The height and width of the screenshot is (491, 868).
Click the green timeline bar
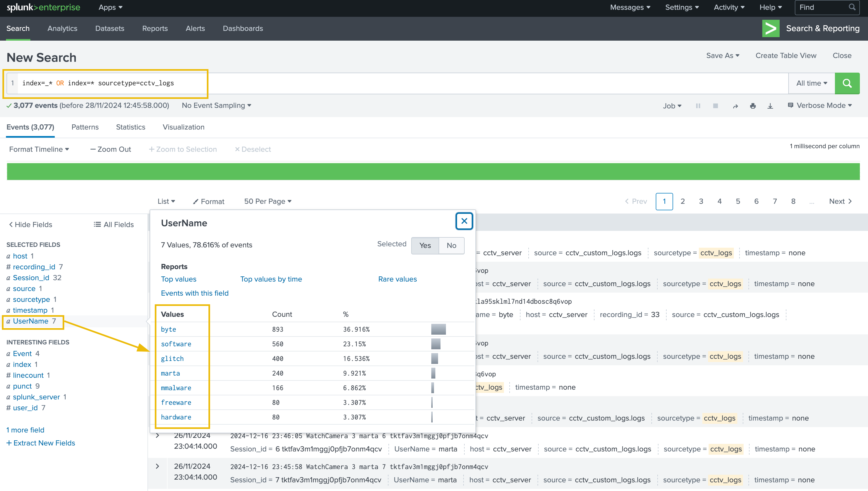433,171
